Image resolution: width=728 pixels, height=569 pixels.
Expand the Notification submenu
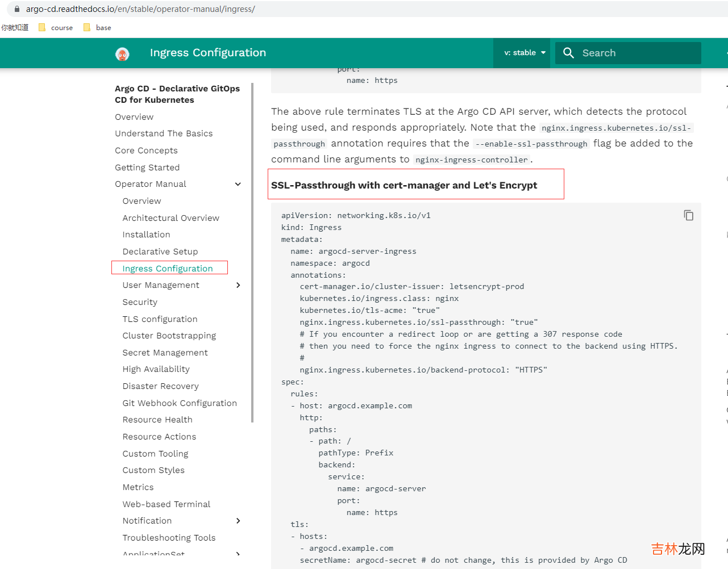(238, 521)
